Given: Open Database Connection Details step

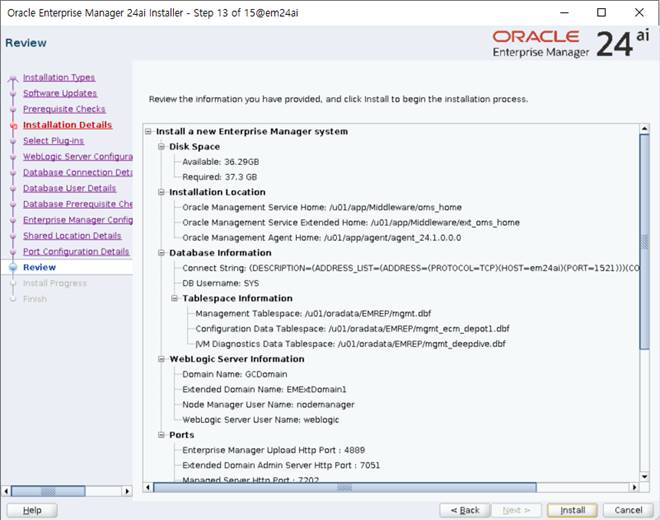Looking at the screenshot, I should [78, 172].
